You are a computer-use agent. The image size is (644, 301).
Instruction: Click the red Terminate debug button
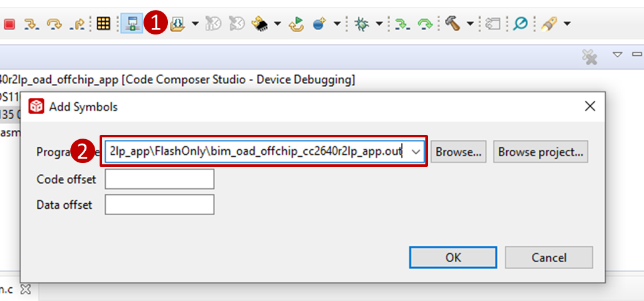pyautogui.click(x=9, y=24)
